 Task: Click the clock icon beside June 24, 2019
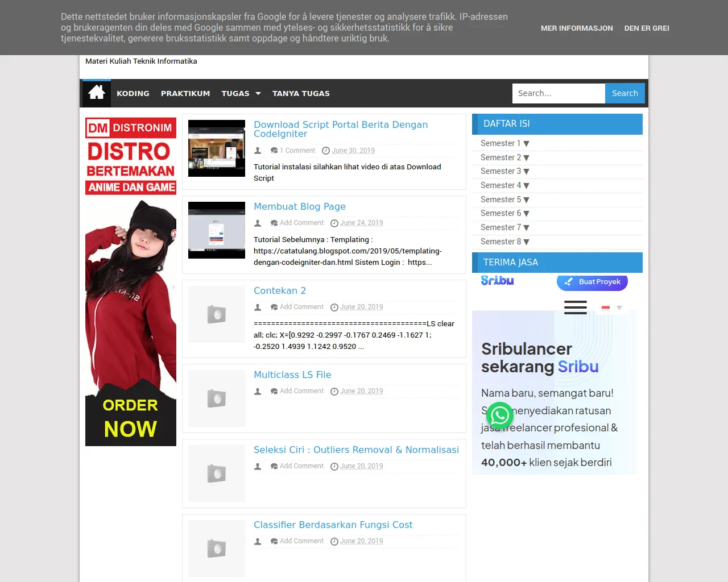pos(334,223)
